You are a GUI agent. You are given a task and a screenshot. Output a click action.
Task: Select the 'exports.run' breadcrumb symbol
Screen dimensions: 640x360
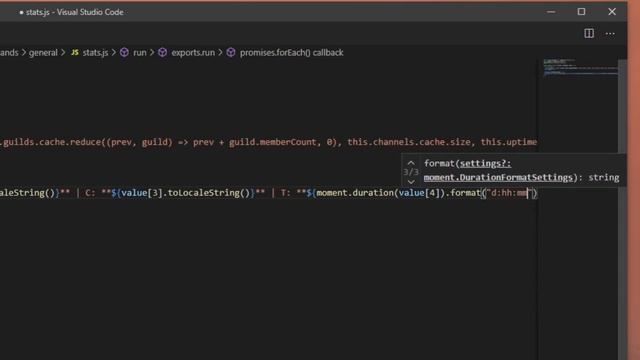point(193,53)
